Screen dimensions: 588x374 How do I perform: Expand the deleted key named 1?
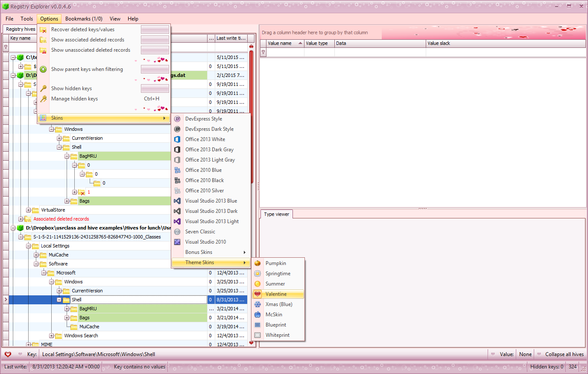[74, 192]
